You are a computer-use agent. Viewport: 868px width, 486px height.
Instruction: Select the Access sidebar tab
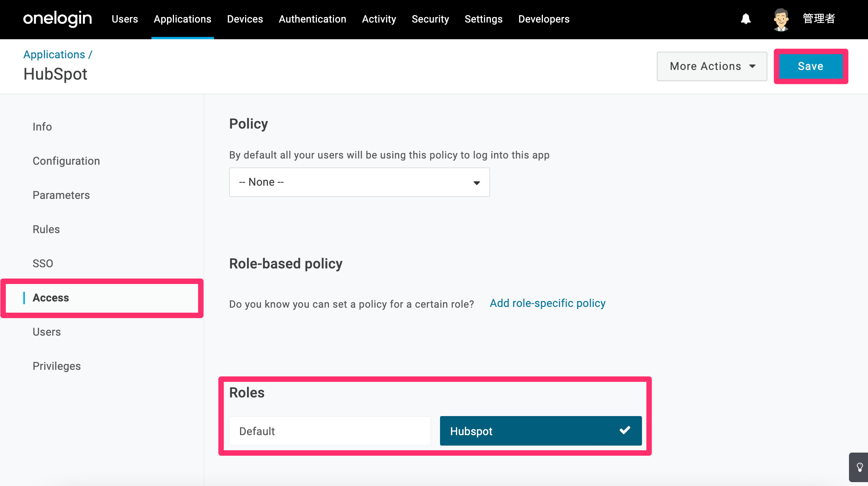[x=102, y=298]
